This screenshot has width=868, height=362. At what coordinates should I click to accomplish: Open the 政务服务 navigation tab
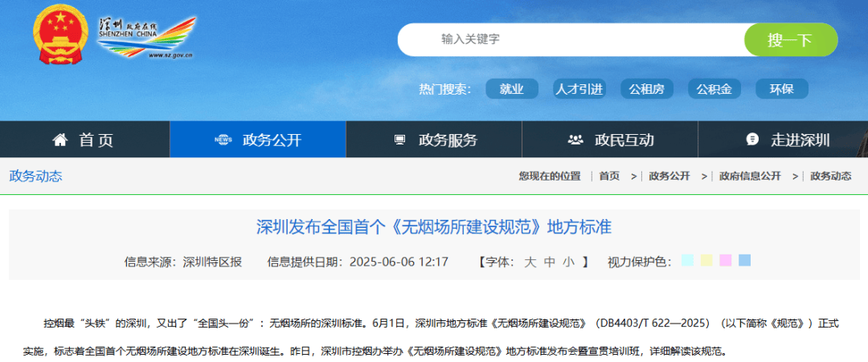tap(448, 140)
